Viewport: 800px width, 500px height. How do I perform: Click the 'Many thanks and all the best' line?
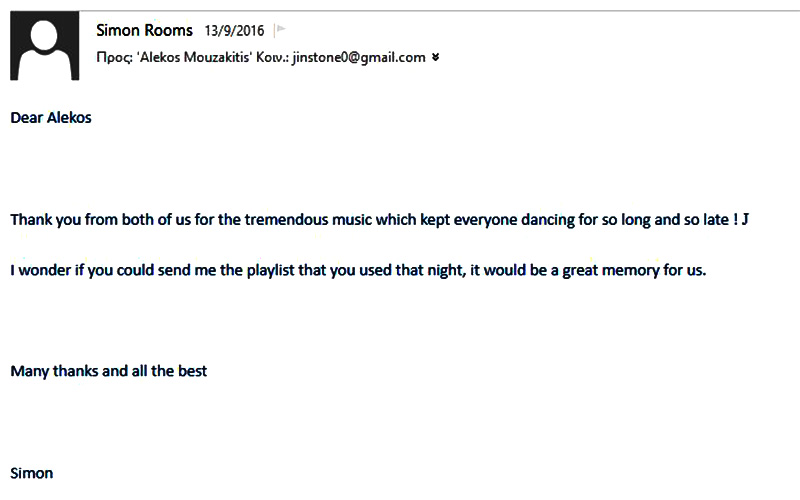click(x=109, y=371)
